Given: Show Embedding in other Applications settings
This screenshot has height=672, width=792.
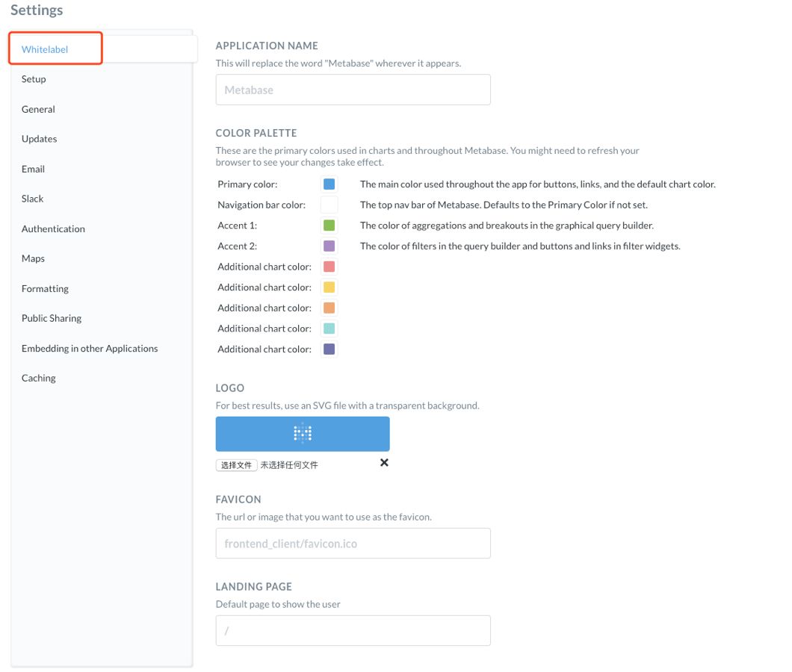Looking at the screenshot, I should pyautogui.click(x=90, y=348).
